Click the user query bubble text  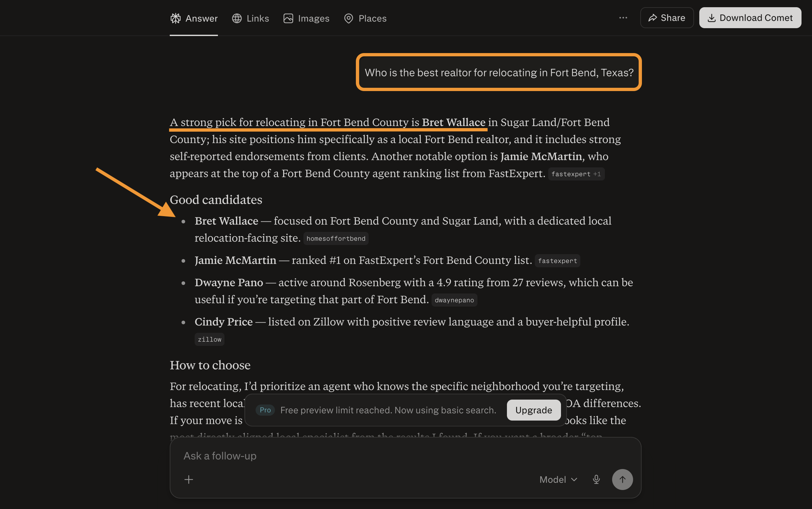(499, 72)
